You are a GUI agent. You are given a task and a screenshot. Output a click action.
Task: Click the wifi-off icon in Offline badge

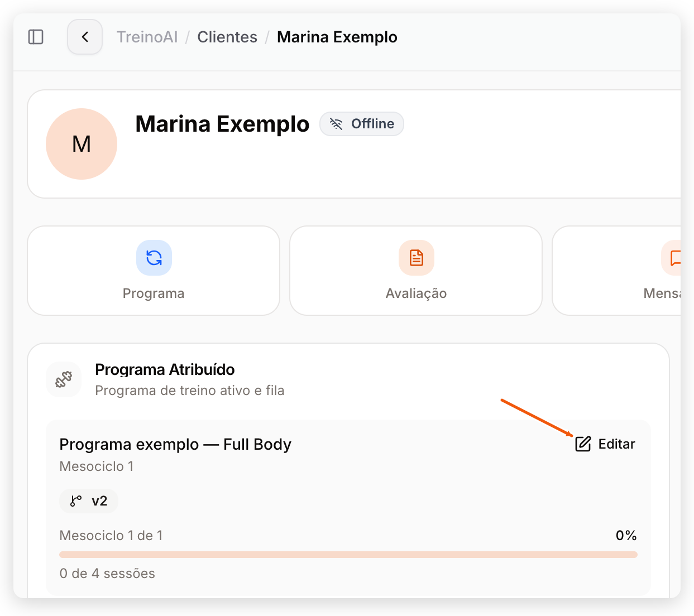coord(336,124)
